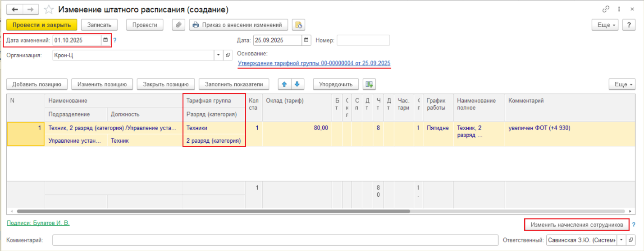644x251 pixels.
Task: Open the Утверждение тарифной группы link
Action: tap(314, 64)
